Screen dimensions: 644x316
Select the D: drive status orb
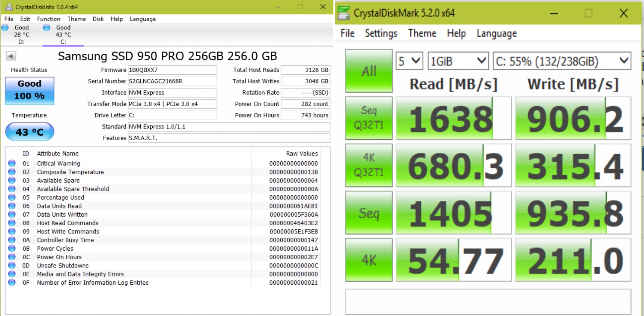5,27
